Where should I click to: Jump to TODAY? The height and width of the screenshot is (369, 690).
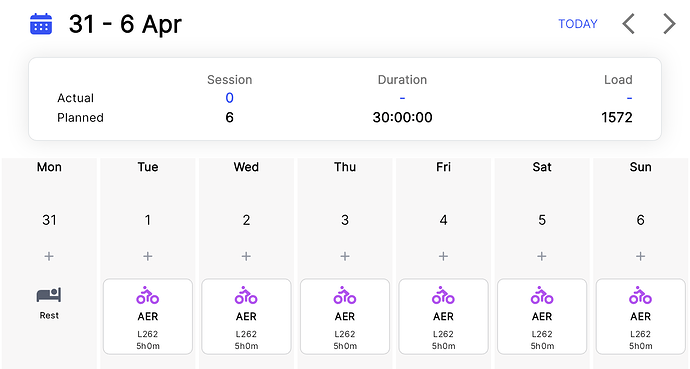(578, 24)
